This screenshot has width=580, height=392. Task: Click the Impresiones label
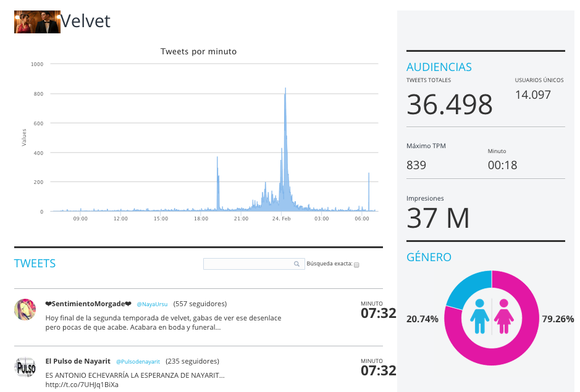425,198
